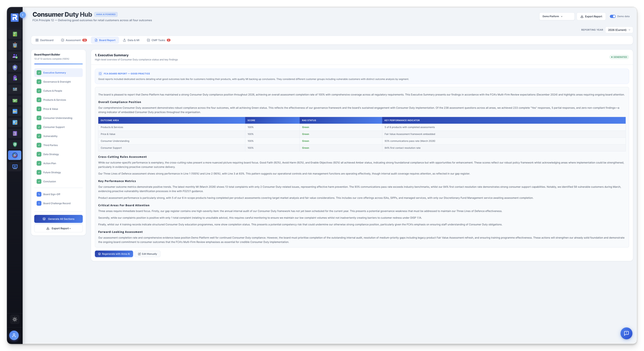This screenshot has height=351, width=644.
Task: Open the purple shield icon in left sidebar
Action: pos(15,67)
